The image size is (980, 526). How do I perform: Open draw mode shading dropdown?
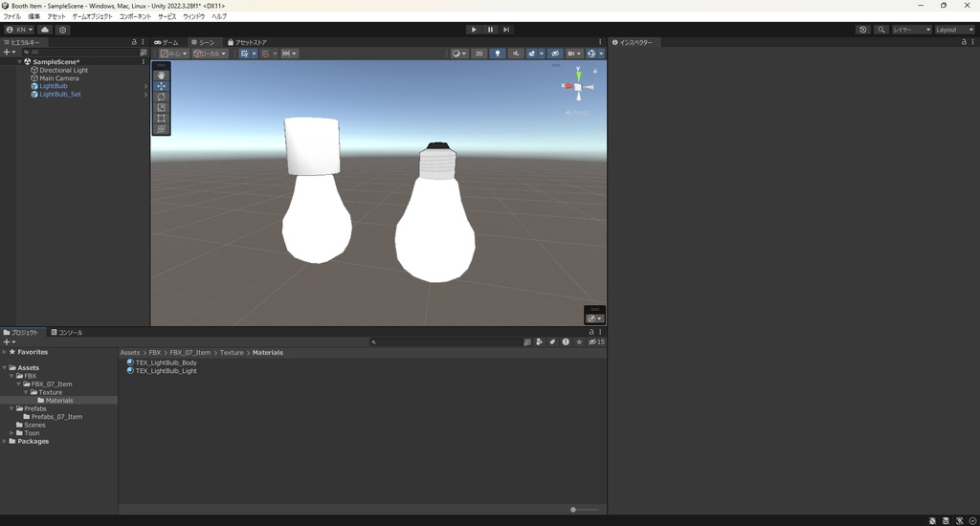tap(459, 54)
